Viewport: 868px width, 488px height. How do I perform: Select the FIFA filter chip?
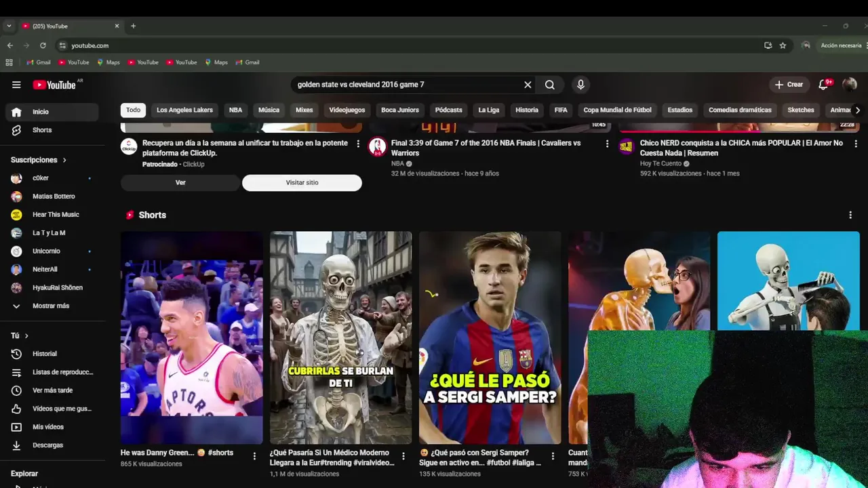[x=561, y=110]
